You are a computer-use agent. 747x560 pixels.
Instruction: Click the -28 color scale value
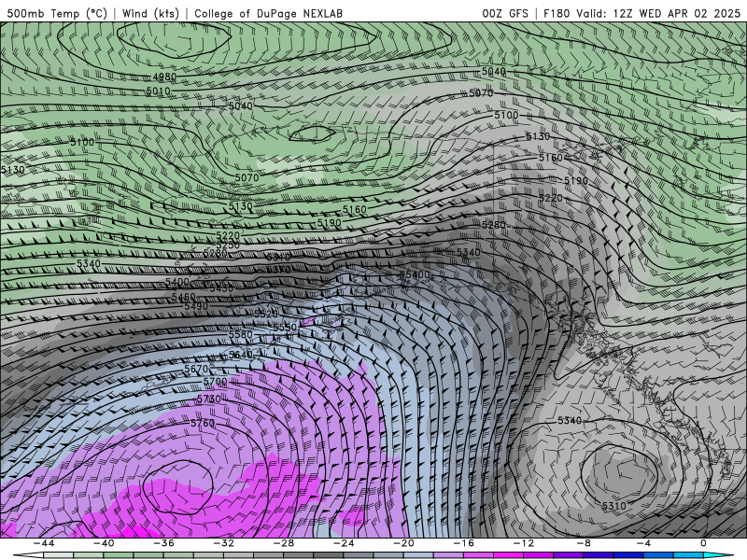284,543
